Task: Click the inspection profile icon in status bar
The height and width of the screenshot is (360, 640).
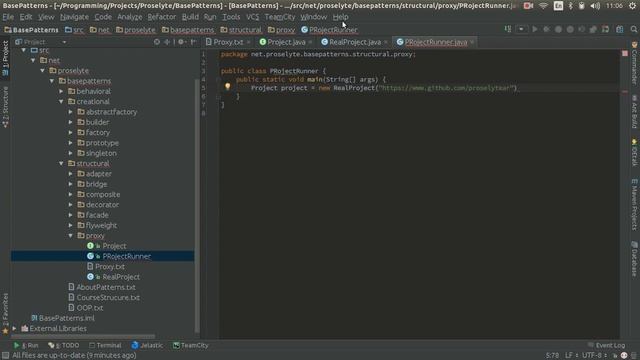Action: (624, 356)
